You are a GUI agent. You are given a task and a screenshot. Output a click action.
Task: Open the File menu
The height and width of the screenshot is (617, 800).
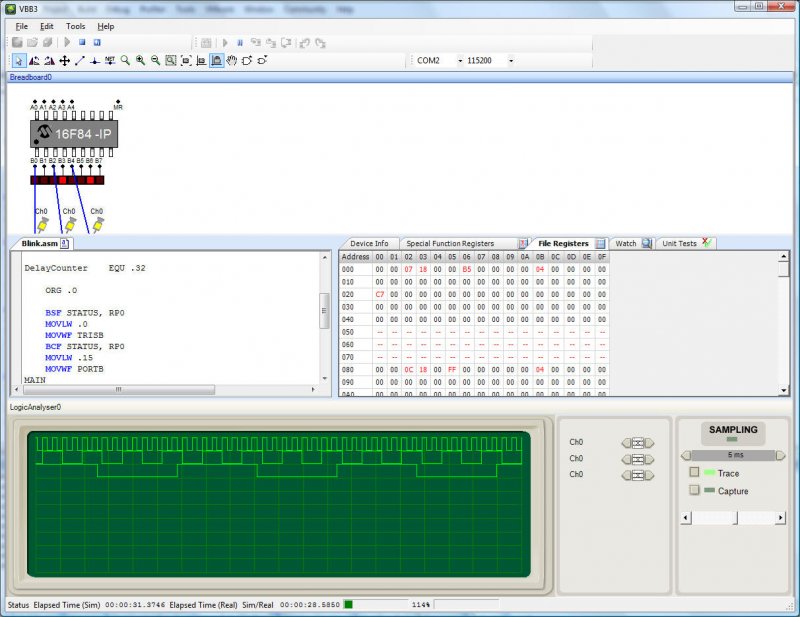(22, 26)
